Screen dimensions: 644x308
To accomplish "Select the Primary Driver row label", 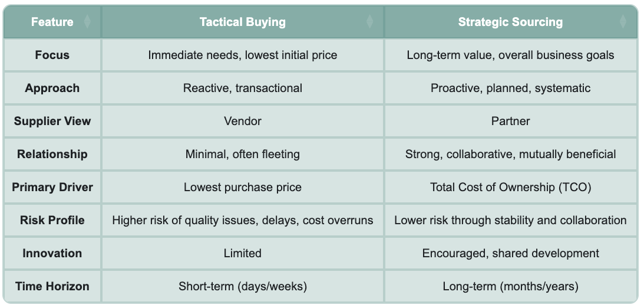I will (x=52, y=187).
